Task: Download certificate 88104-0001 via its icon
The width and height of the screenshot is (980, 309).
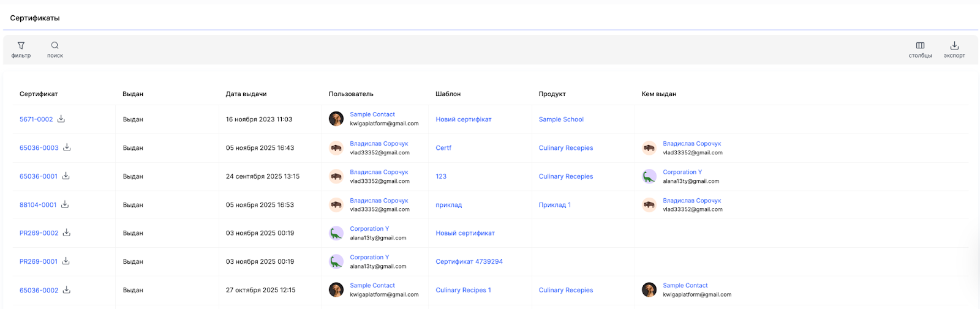Action: tap(65, 204)
